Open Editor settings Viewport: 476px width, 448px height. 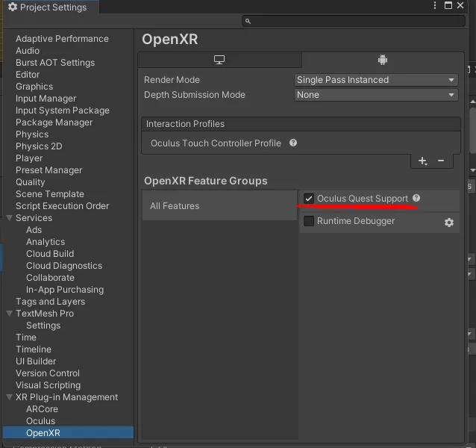(28, 75)
